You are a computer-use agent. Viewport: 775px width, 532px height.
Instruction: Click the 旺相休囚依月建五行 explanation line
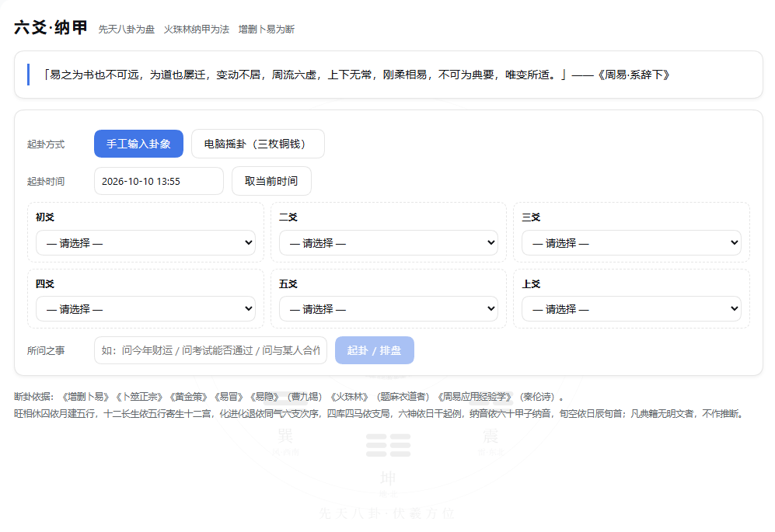[379, 413]
